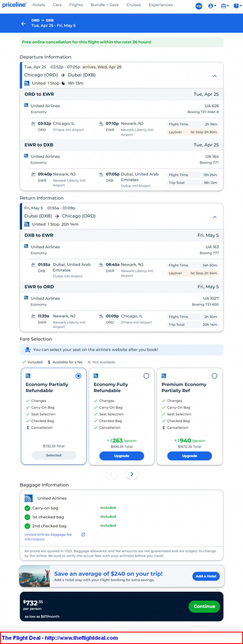Viewport: 243px width, 644px height.
Task: Click takeoff icon beside 01:55a Dubai
Action: tap(33, 265)
